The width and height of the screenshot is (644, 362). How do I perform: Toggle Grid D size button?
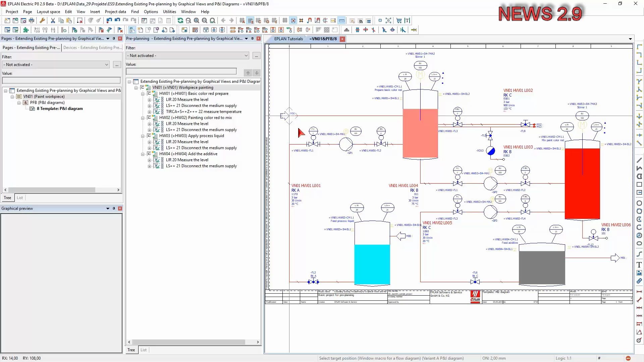pyautogui.click(x=266, y=20)
